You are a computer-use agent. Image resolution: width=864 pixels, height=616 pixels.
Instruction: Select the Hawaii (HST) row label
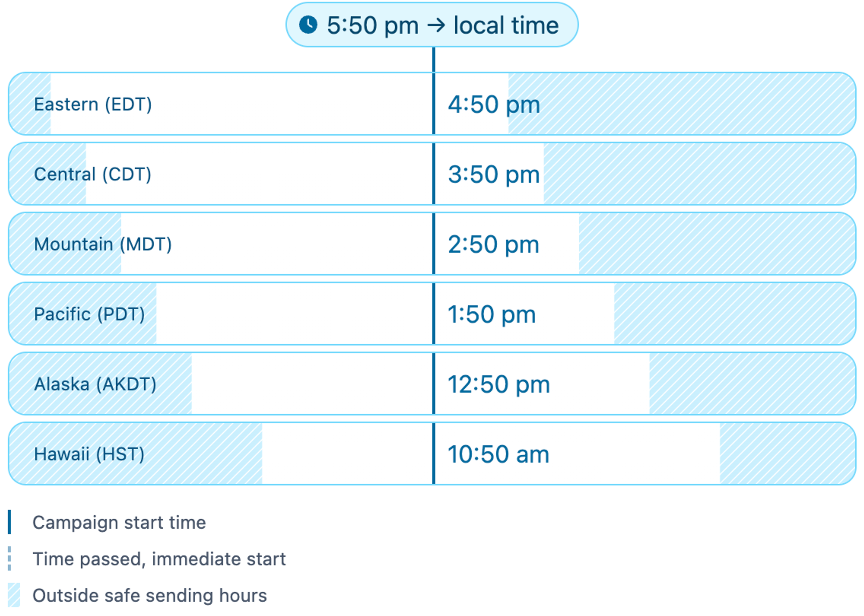click(89, 454)
